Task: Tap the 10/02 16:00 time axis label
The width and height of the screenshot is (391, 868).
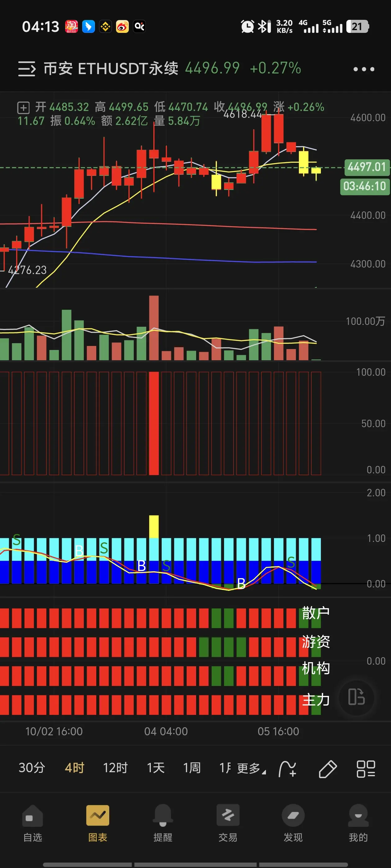Action: (x=54, y=732)
